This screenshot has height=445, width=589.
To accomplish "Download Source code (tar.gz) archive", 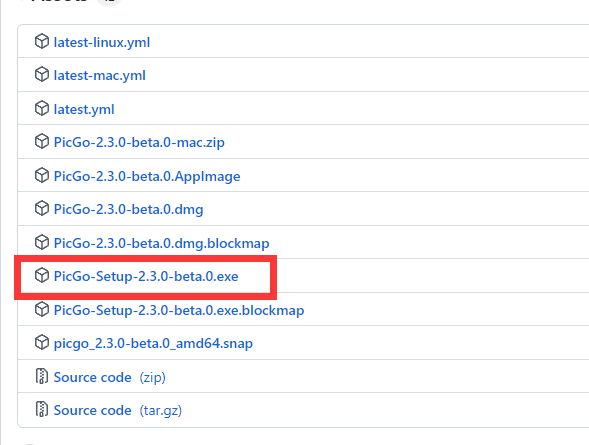I will pyautogui.click(x=118, y=410).
